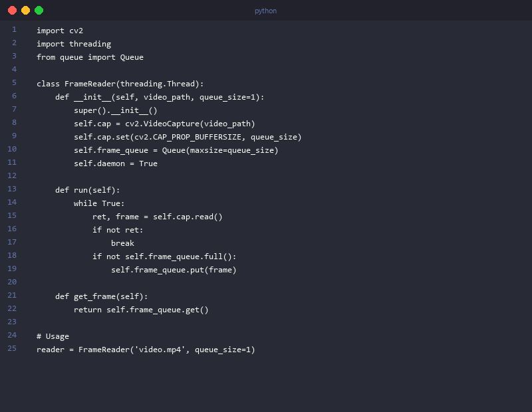Click the '# Usage' comment
Viewport: 532px width, 412px height.
[53, 336]
